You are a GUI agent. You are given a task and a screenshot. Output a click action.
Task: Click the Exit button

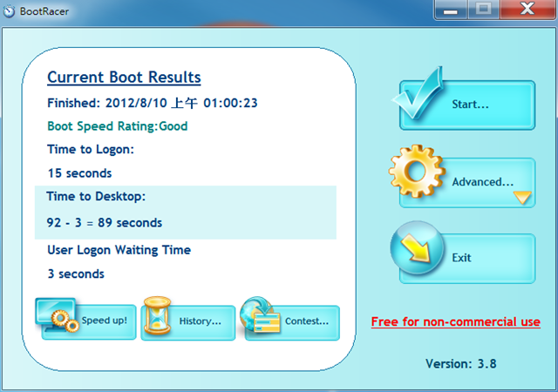click(467, 258)
